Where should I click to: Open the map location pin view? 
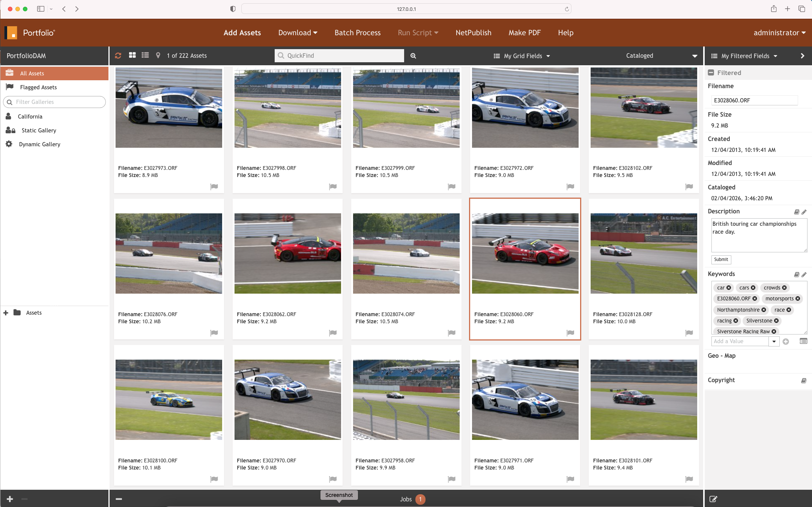pyautogui.click(x=158, y=55)
